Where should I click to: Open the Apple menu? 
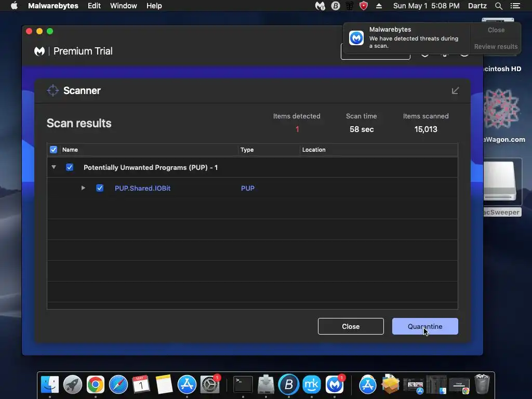[x=14, y=6]
